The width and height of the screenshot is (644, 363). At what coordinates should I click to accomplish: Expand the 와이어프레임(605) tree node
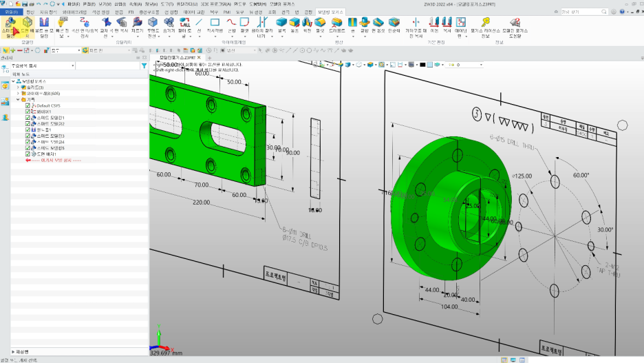tap(18, 93)
